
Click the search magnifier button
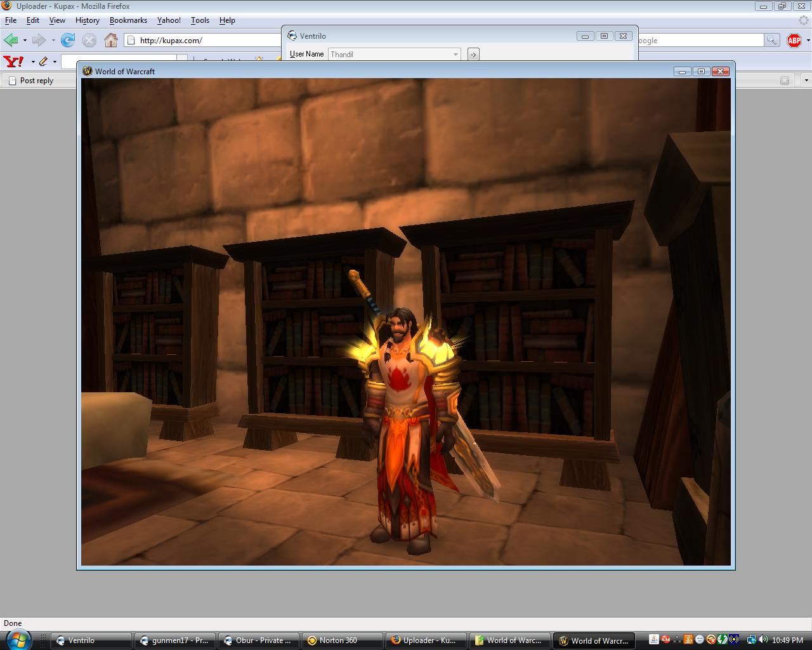(x=771, y=40)
